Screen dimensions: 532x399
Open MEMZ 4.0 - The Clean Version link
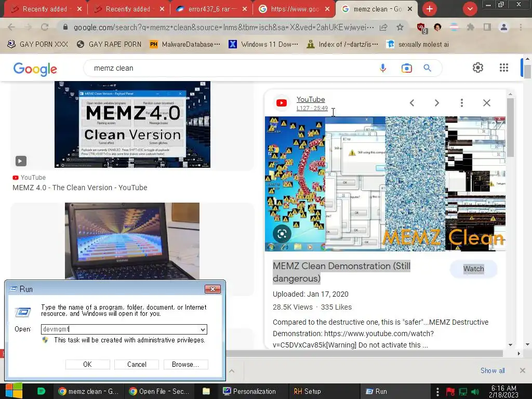tap(79, 188)
